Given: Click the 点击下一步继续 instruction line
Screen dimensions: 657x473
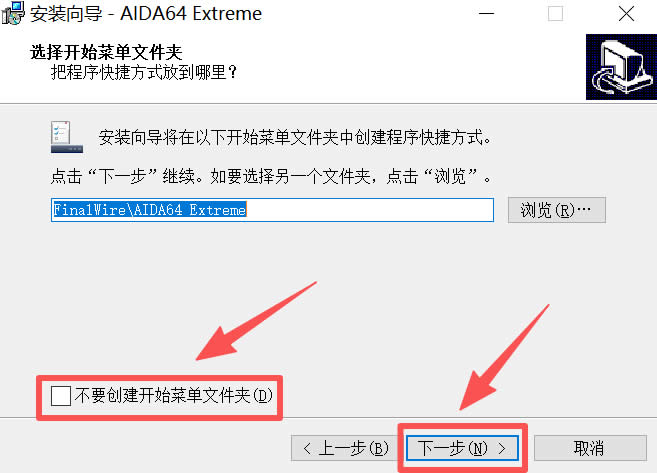Looking at the screenshot, I should pos(271,176).
